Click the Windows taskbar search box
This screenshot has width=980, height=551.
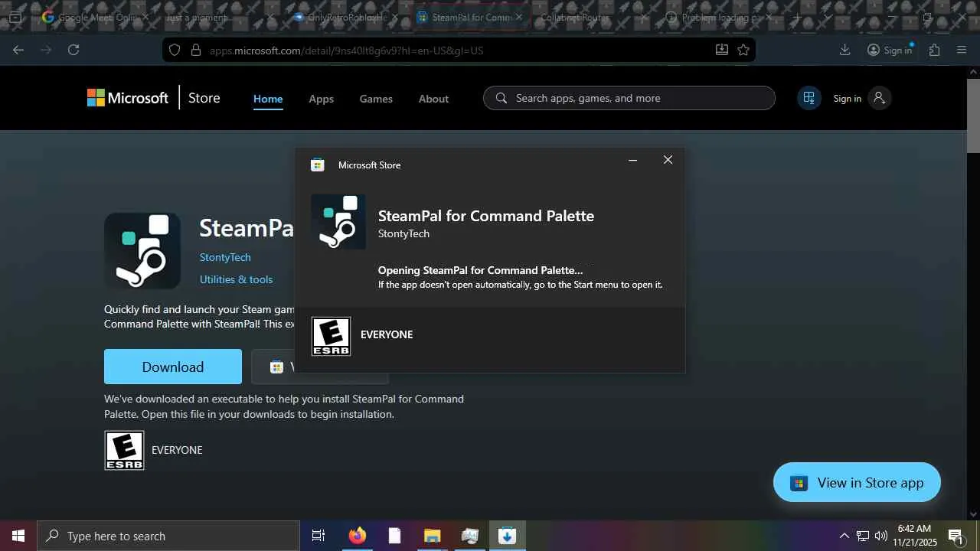168,536
